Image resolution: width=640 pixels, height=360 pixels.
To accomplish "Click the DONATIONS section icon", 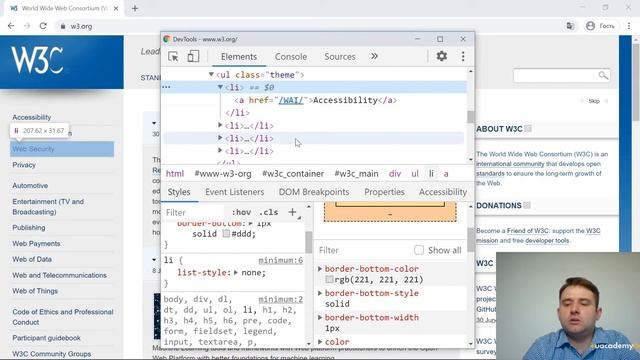I will [x=527, y=205].
